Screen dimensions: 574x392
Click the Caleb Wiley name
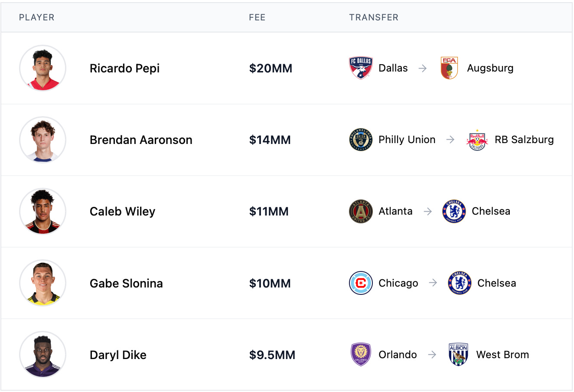(122, 212)
